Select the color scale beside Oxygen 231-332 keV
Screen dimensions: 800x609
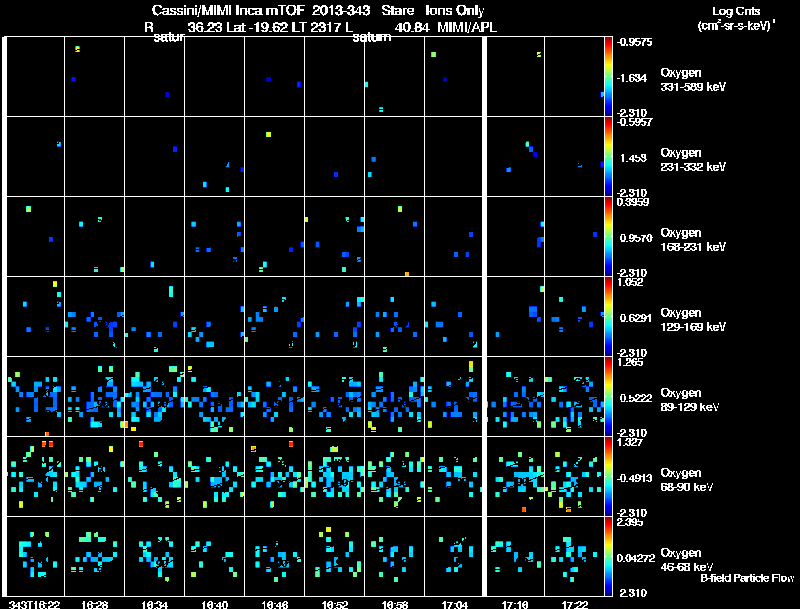608,157
